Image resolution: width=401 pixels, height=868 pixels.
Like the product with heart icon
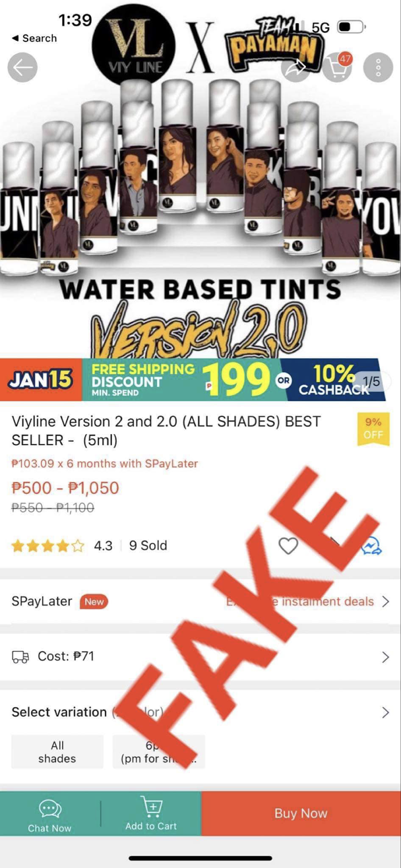pyautogui.click(x=288, y=546)
